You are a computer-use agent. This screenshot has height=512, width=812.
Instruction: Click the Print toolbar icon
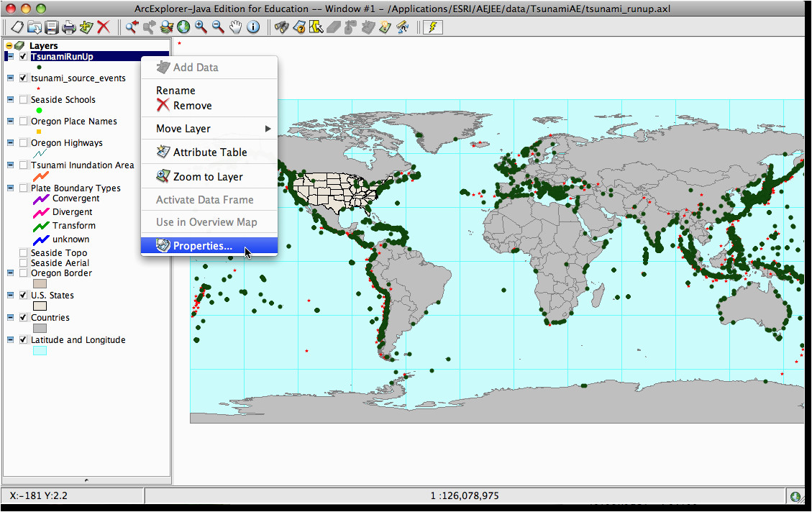click(x=69, y=27)
